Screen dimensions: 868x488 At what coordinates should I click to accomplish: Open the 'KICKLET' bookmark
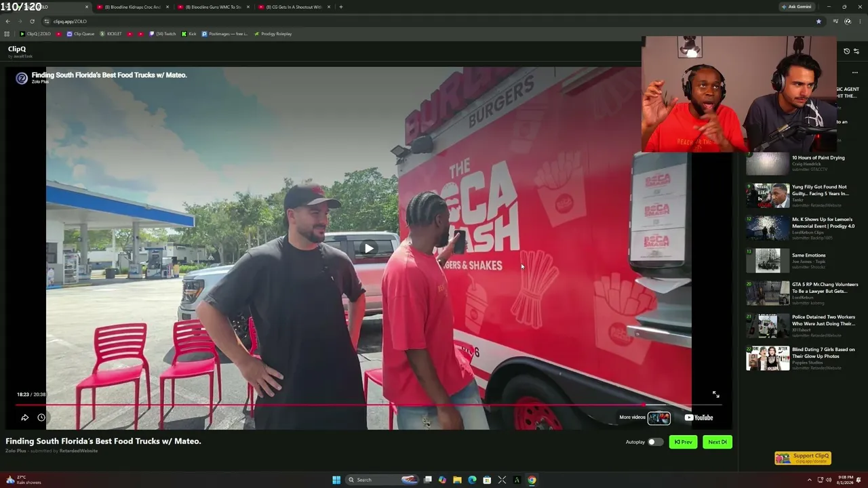111,34
